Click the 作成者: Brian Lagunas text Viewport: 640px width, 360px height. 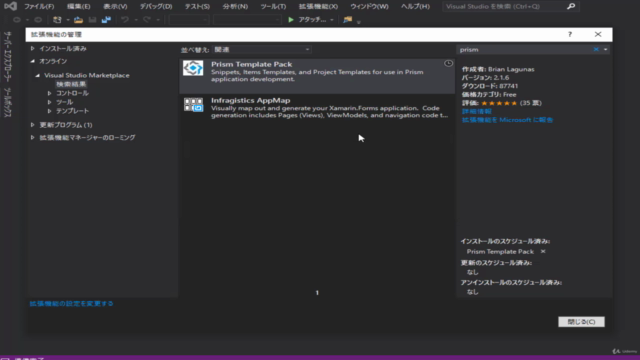tap(498, 69)
